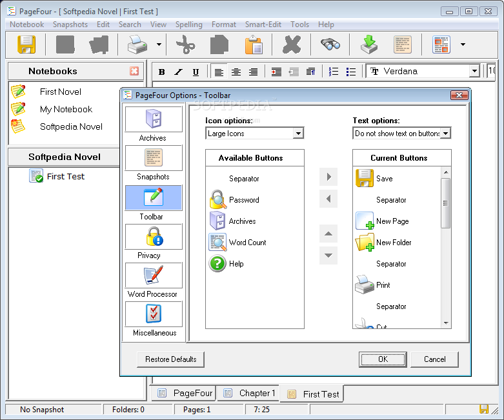Open the Verdana font dropdown
This screenshot has height=420, width=504.
click(474, 71)
